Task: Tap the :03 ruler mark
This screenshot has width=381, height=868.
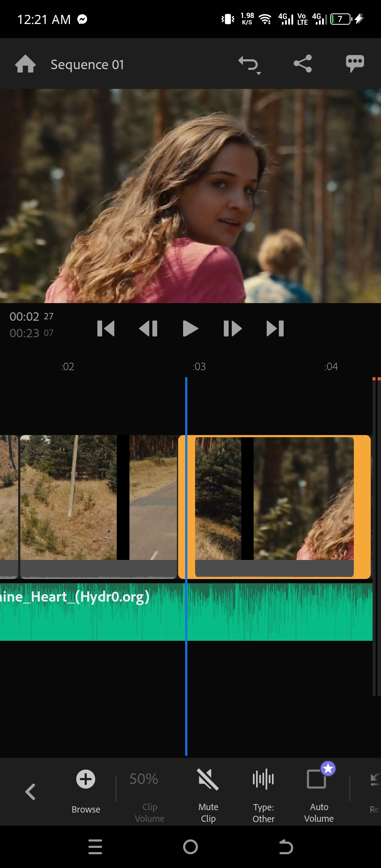Action: 199,367
